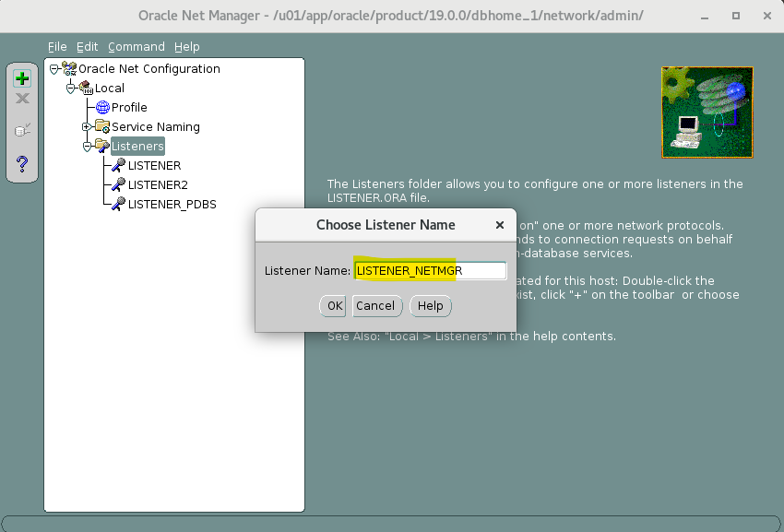This screenshot has height=532, width=784.
Task: Select the LISTENER_PDBS entry
Action: pos(172,205)
